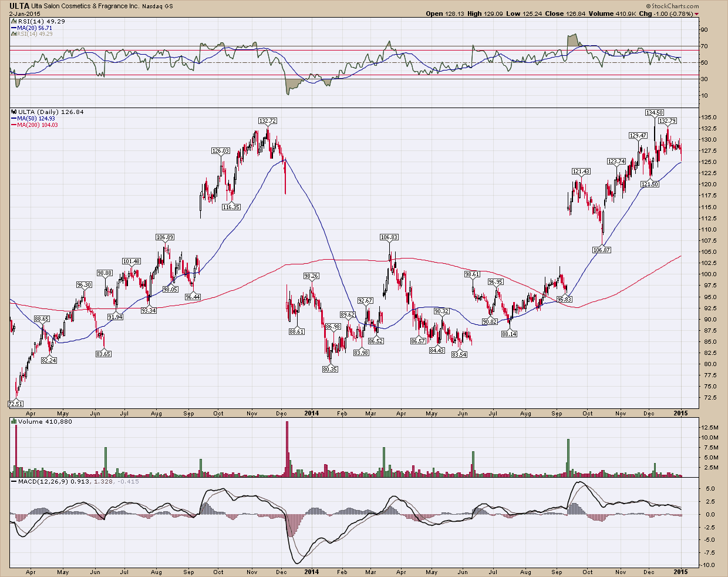Click the 'MA(20) 56.71' legend entry
This screenshot has width=728, height=577.
coord(35,28)
